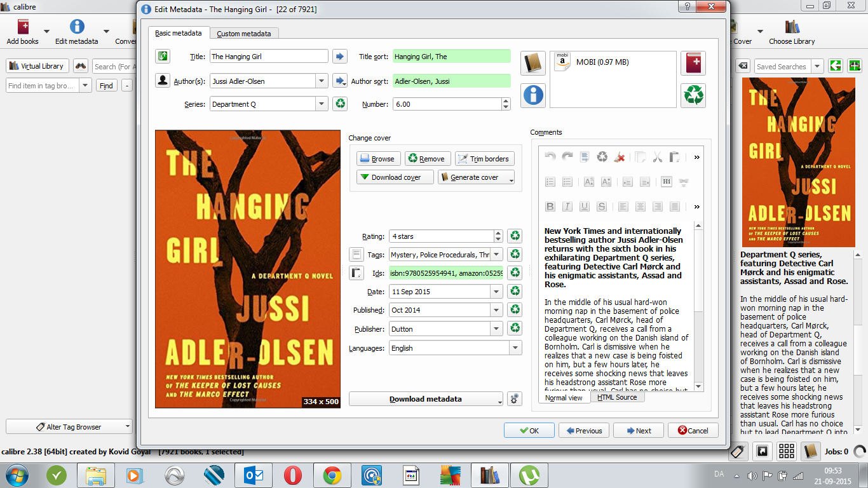Switch Comments to HTML Source tab

617,397
